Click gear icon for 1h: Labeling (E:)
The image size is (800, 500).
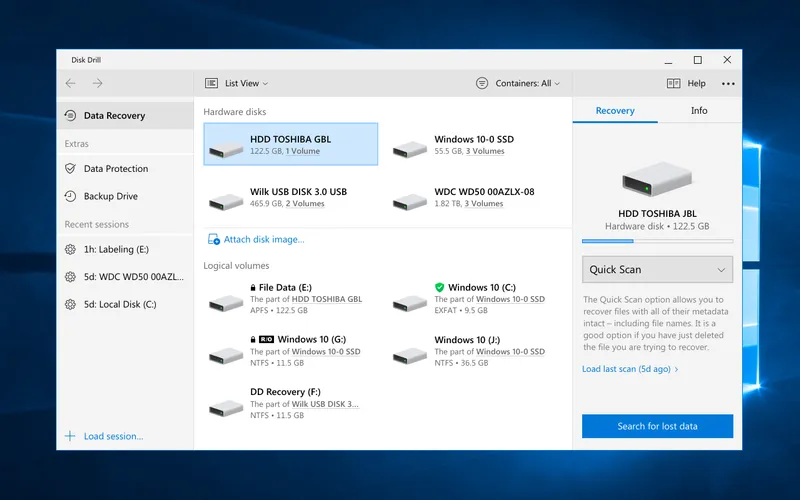70,249
